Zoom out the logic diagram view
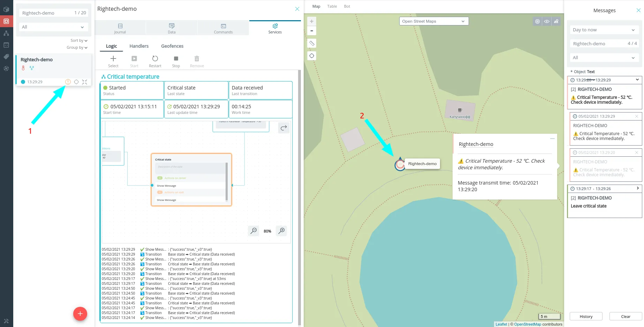This screenshot has height=327, width=644. (253, 231)
